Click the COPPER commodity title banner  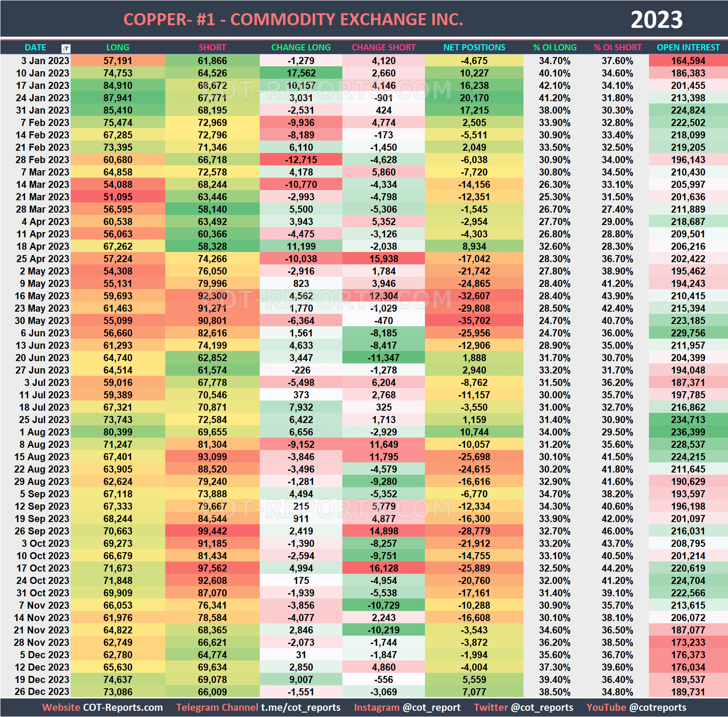click(x=293, y=19)
